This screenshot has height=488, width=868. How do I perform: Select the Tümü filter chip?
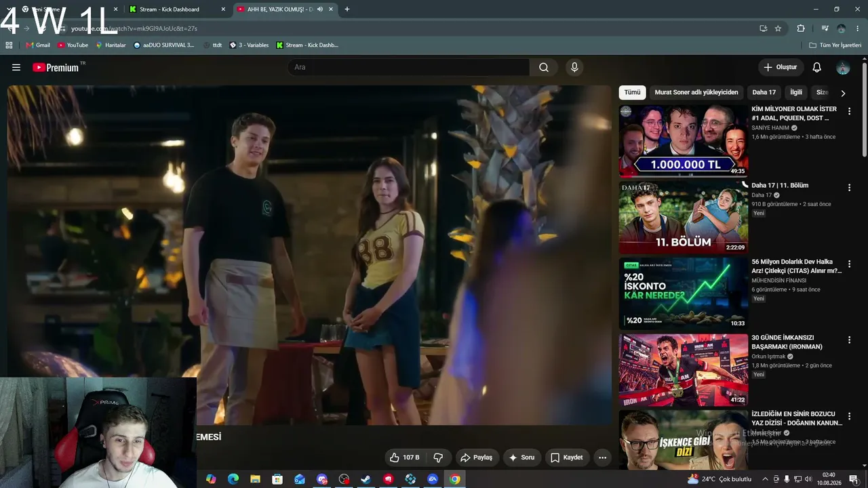point(632,92)
